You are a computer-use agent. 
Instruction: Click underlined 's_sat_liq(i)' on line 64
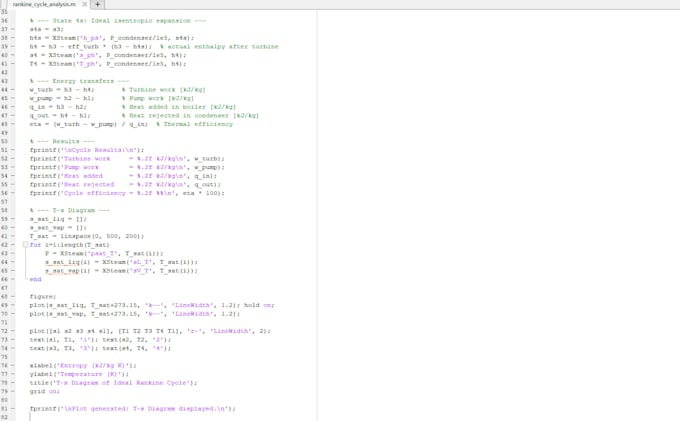(68, 262)
